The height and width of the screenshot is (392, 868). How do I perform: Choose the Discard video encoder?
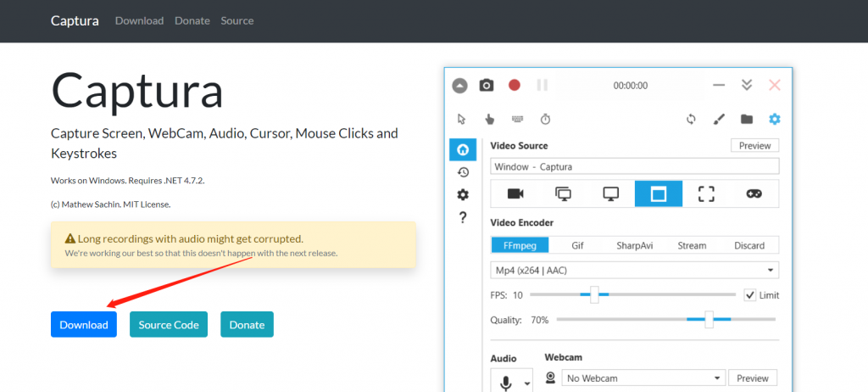749,245
